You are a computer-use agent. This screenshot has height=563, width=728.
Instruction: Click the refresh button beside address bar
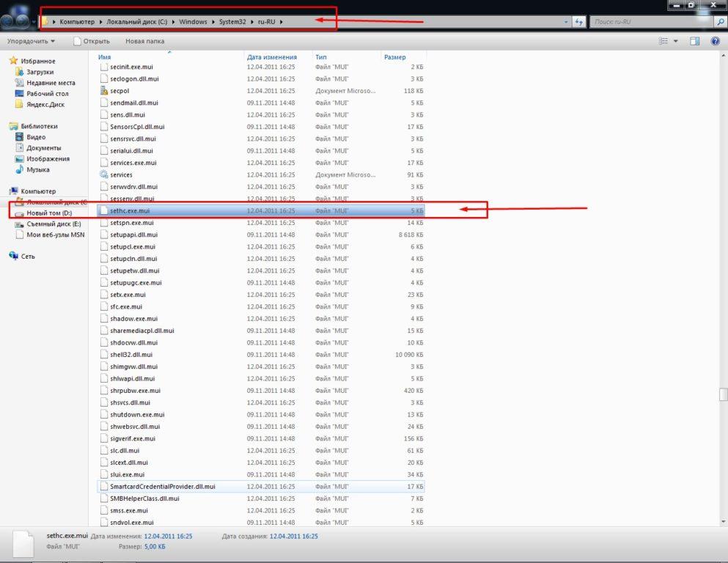(578, 22)
